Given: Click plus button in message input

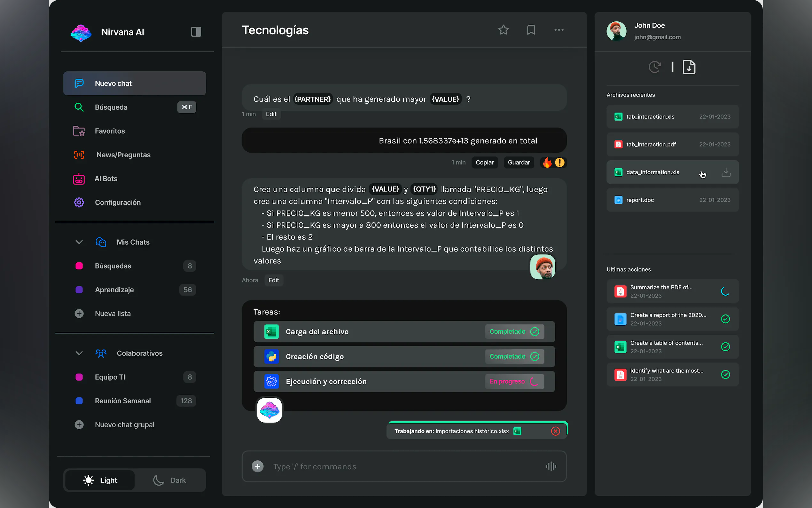Looking at the screenshot, I should tap(257, 466).
